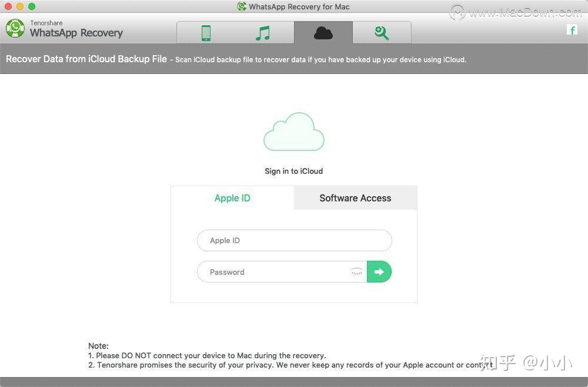The width and height of the screenshot is (588, 387).
Task: Focus the Password input field
Action: point(282,272)
